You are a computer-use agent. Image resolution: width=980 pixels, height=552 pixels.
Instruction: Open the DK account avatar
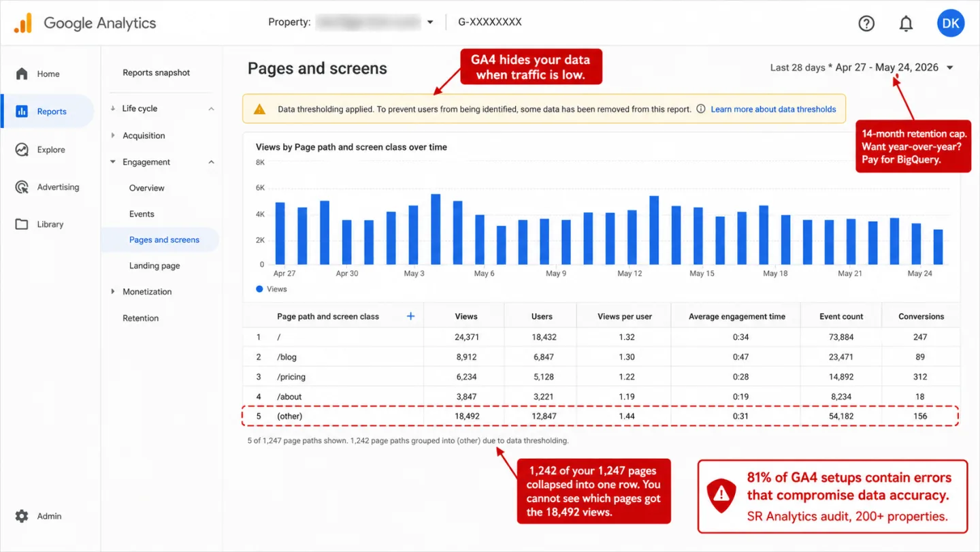tap(951, 23)
